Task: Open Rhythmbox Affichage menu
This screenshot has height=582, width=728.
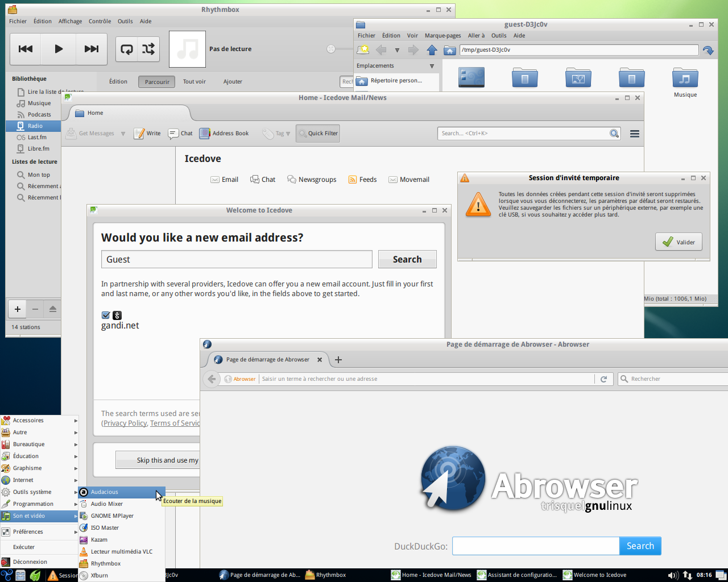Action: (70, 21)
